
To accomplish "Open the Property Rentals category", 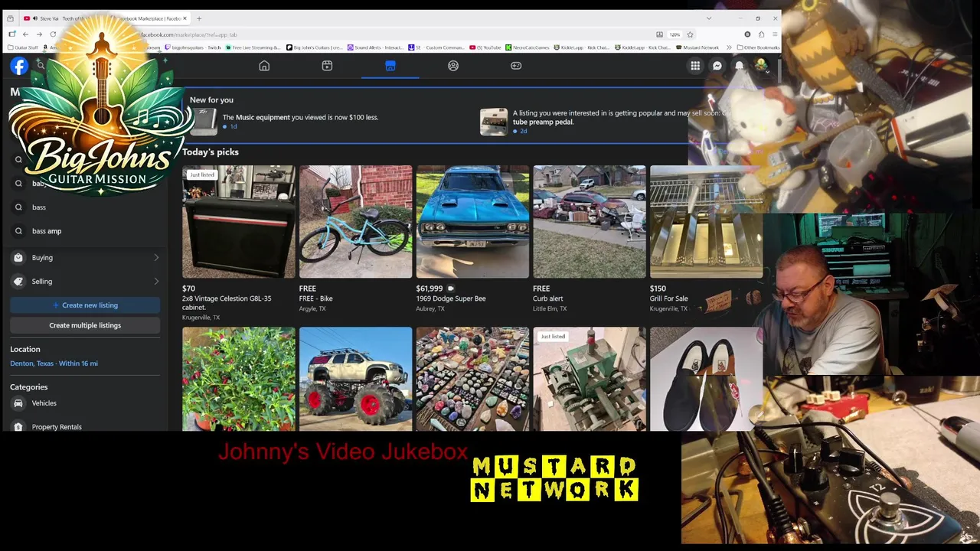I will (85, 427).
